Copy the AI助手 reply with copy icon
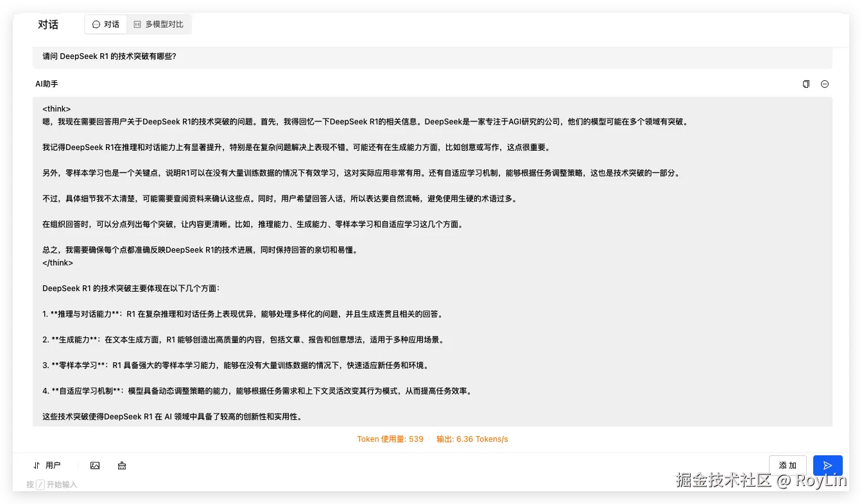Screen dimensions: 862x504 click(x=806, y=84)
